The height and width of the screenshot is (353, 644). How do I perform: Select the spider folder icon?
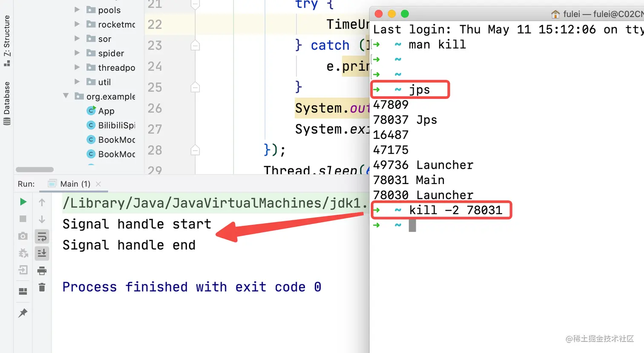(x=91, y=53)
